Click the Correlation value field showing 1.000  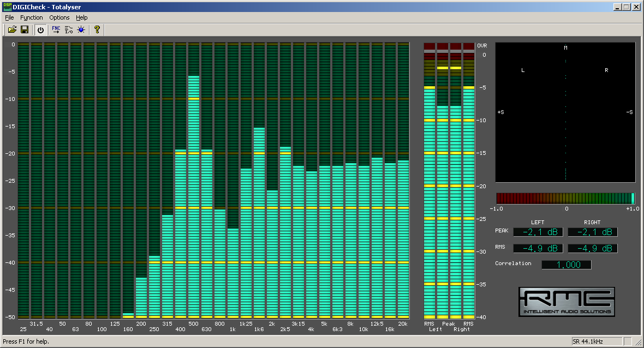pyautogui.click(x=566, y=265)
